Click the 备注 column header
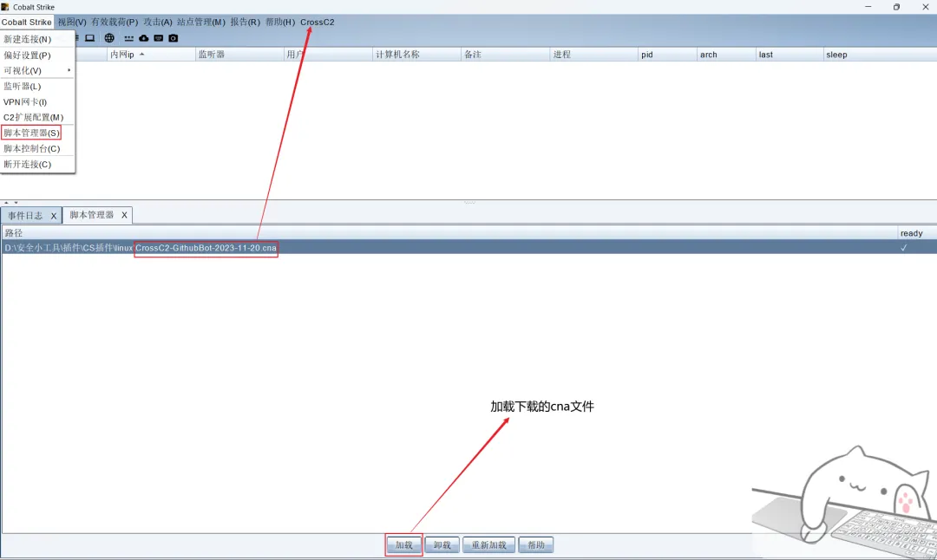Image resolution: width=937 pixels, height=560 pixels. [506, 55]
